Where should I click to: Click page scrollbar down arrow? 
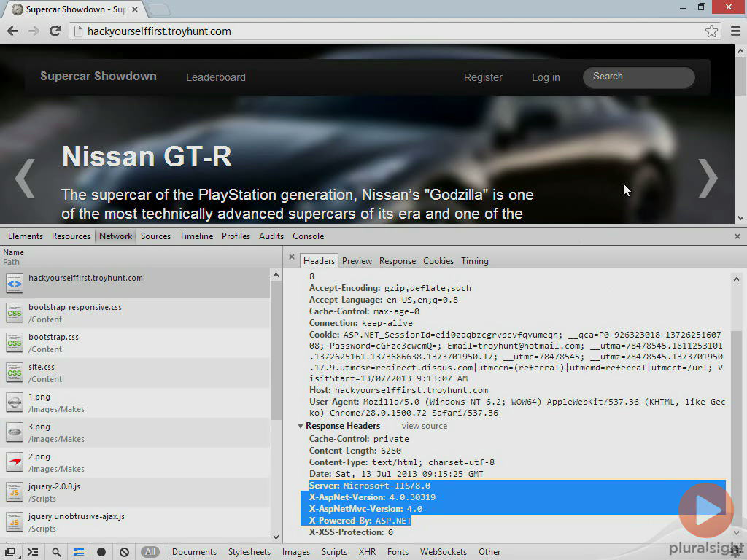741,218
